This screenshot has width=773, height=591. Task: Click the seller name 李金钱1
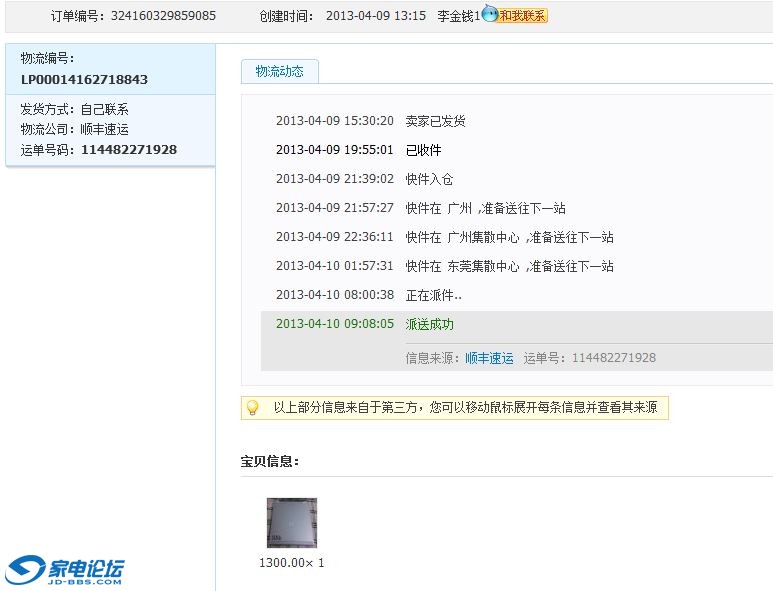(x=458, y=16)
